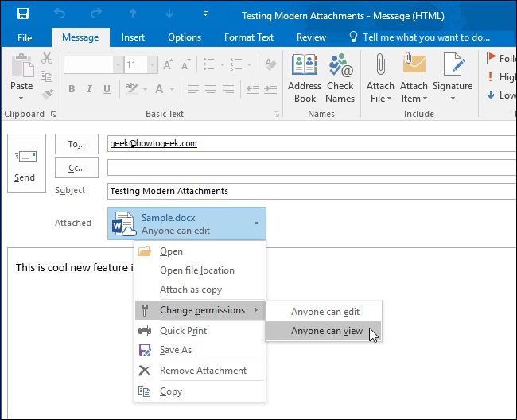Image resolution: width=517 pixels, height=420 pixels.
Task: Send the message
Action: (26, 163)
